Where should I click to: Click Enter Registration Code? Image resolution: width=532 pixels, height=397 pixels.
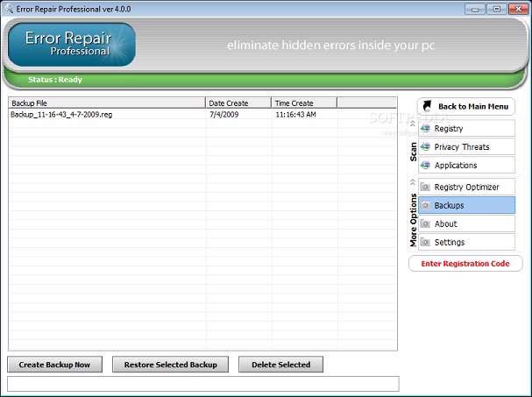pos(465,264)
